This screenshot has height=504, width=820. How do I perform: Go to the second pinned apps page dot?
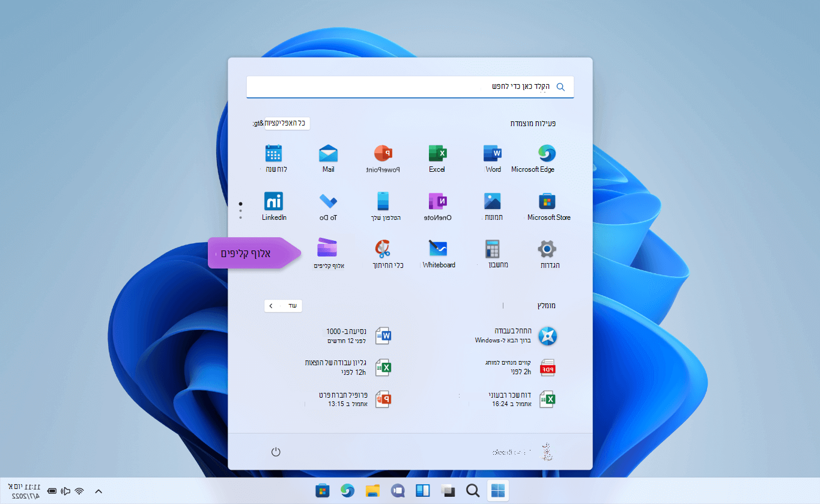tap(240, 211)
